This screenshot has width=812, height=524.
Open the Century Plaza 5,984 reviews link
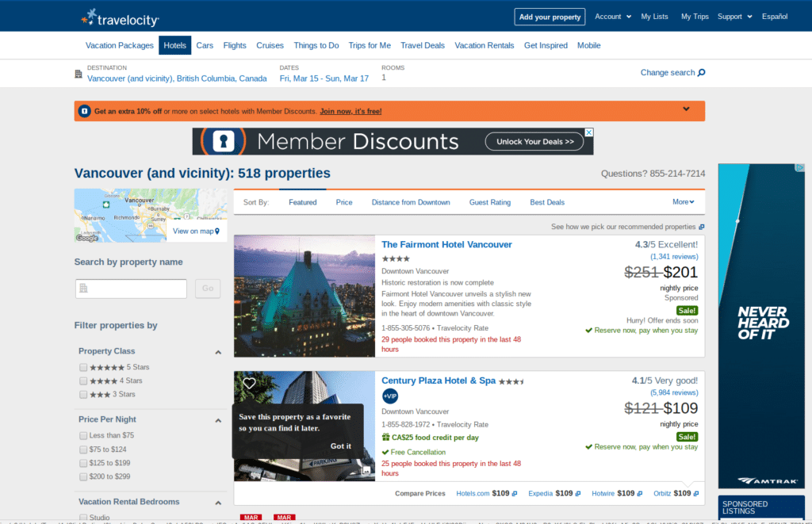coord(674,393)
